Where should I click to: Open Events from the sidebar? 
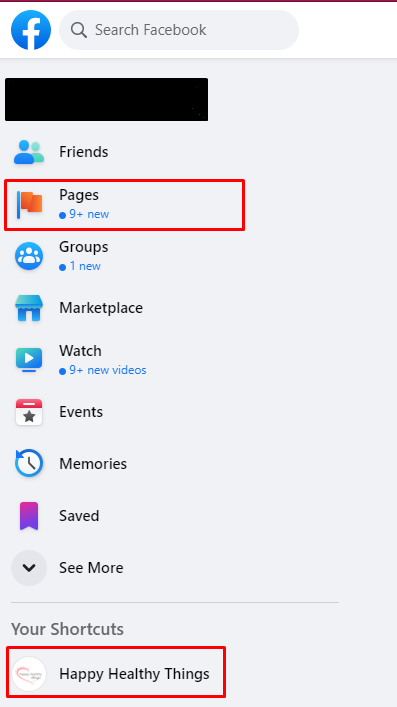tap(81, 412)
